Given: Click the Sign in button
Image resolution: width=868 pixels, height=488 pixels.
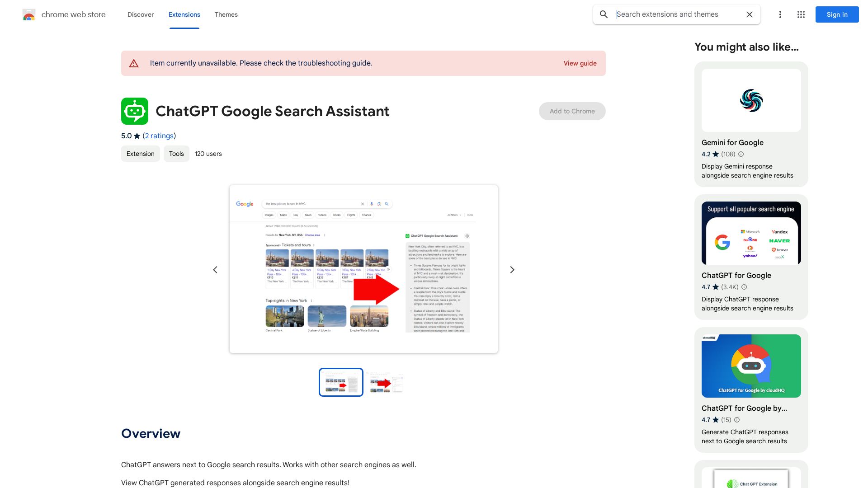Looking at the screenshot, I should coord(837,14).
